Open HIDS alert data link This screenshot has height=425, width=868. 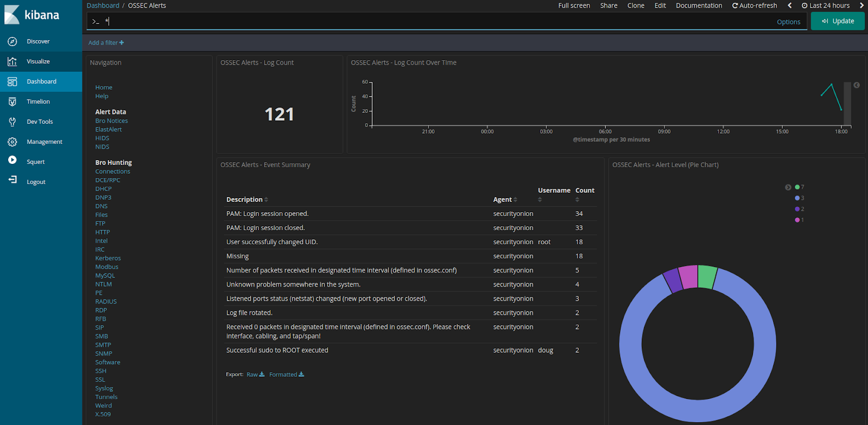tap(102, 138)
